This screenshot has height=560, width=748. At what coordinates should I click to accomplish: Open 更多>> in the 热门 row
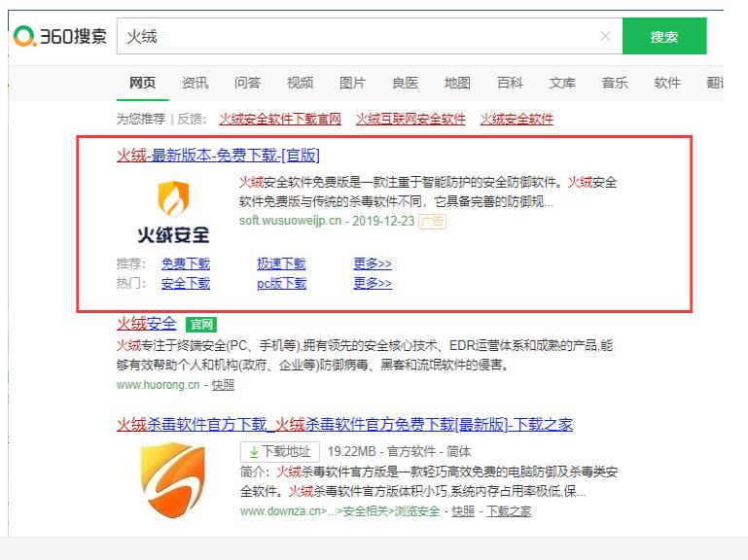pyautogui.click(x=373, y=283)
